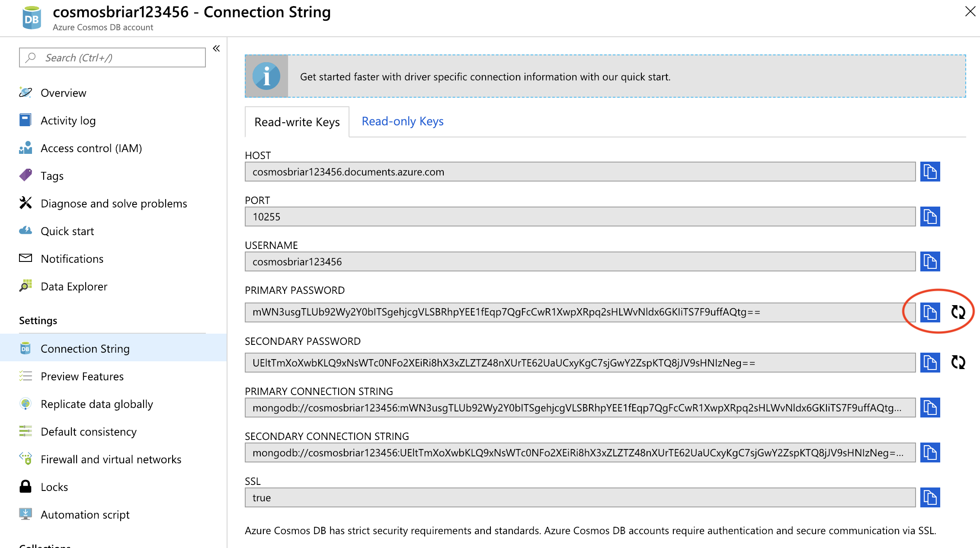This screenshot has height=548, width=980.
Task: Click the PRIMARY PASSWORD field
Action: [580, 312]
